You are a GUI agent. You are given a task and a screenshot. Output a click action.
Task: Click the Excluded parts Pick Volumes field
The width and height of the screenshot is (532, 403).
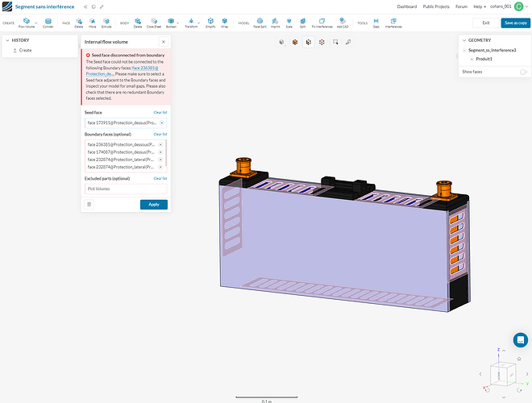pyautogui.click(x=125, y=189)
